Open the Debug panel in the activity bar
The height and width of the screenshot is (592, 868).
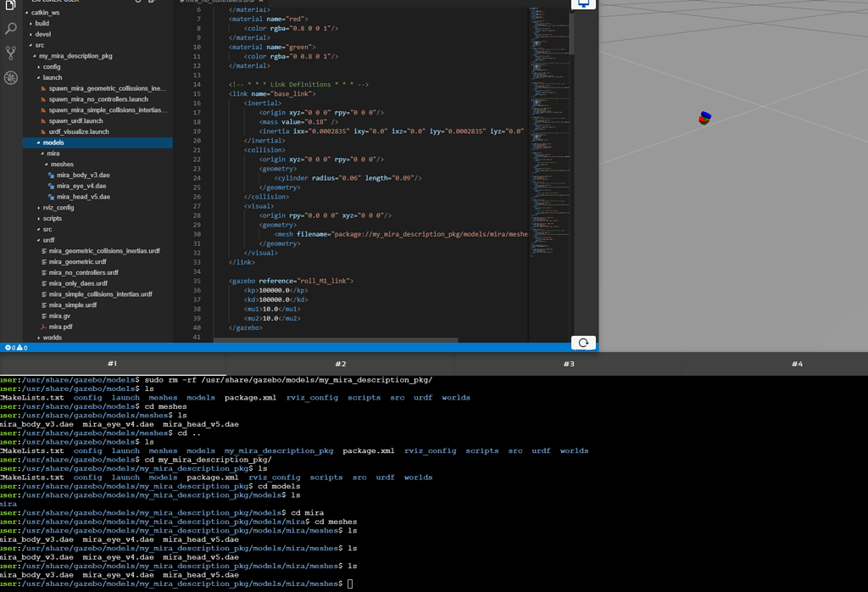(10, 77)
